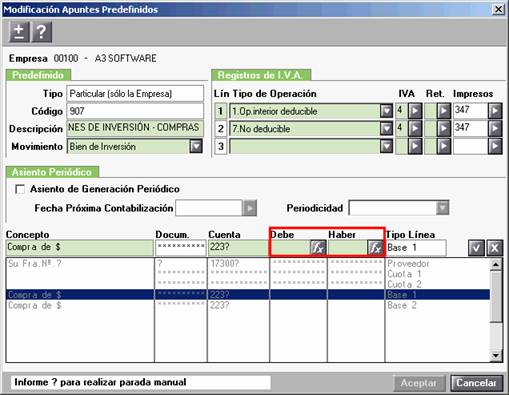
Task: Toggle Asiento de Generación Periódico checkbox
Action: pos(20,189)
